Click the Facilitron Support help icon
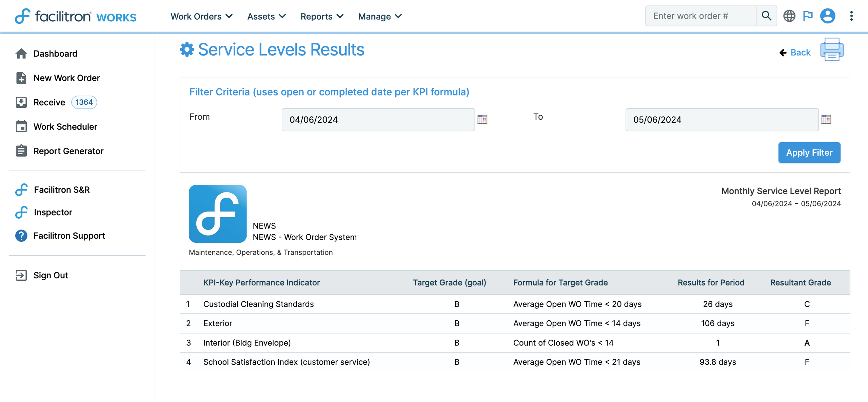This screenshot has height=402, width=868. click(21, 236)
